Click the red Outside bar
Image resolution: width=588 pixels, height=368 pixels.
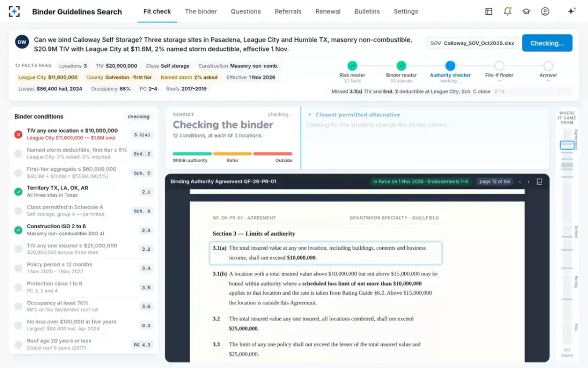273,154
